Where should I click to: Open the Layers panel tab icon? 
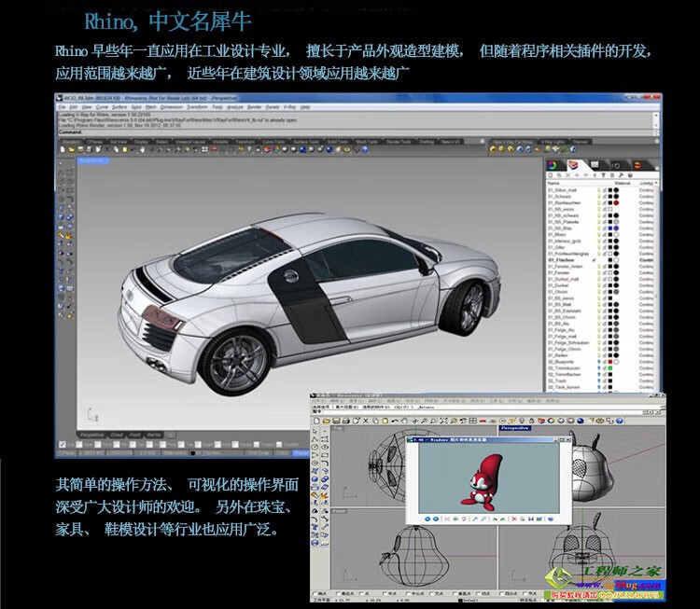573,166
